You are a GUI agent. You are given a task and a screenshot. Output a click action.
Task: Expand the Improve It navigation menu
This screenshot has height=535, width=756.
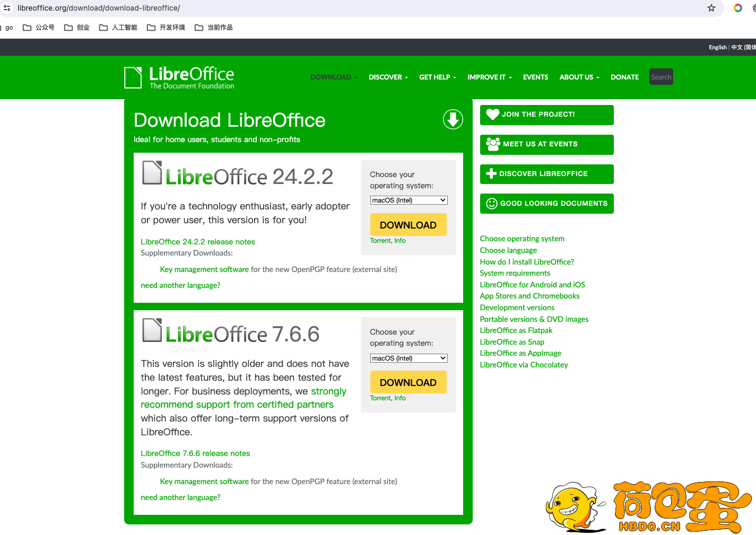[x=490, y=77]
